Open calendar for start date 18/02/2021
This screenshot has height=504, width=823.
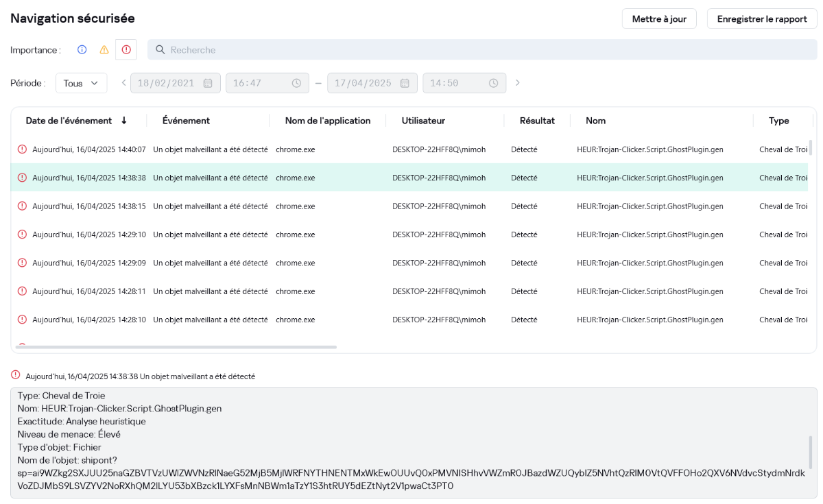coord(208,83)
